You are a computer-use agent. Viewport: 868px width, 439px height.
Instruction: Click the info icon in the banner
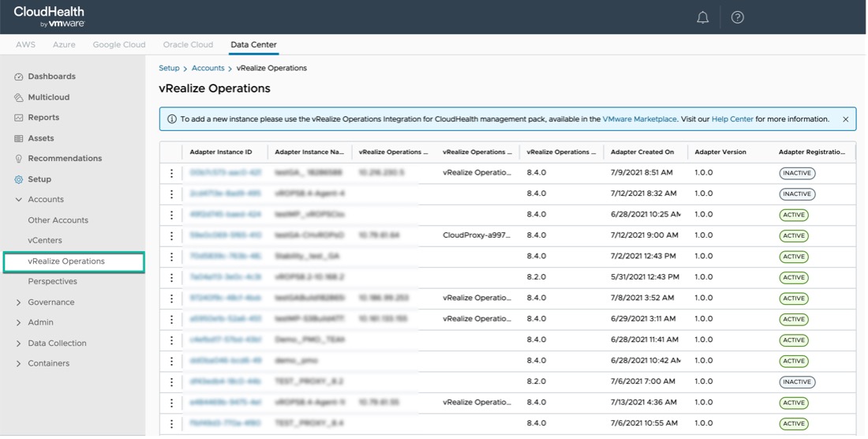(x=171, y=119)
